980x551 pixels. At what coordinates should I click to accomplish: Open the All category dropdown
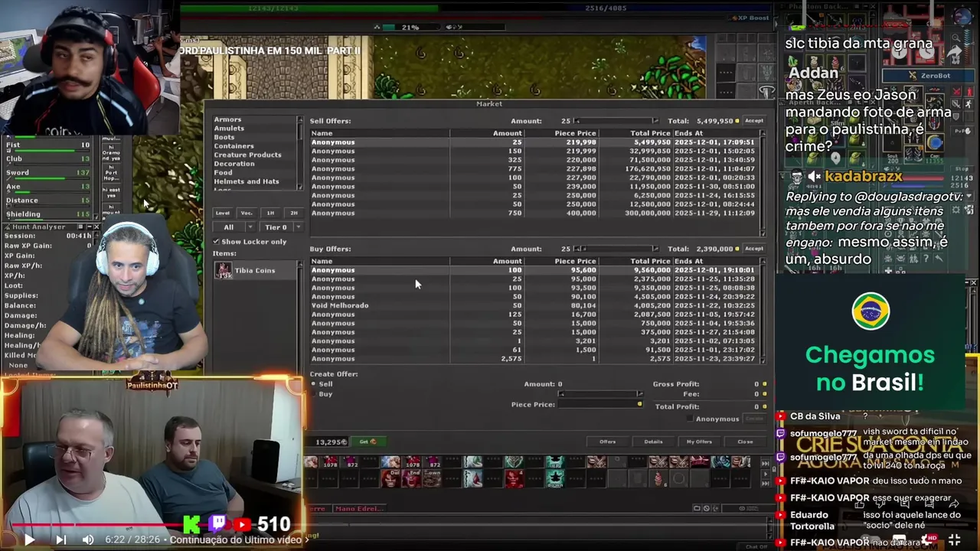(x=234, y=227)
